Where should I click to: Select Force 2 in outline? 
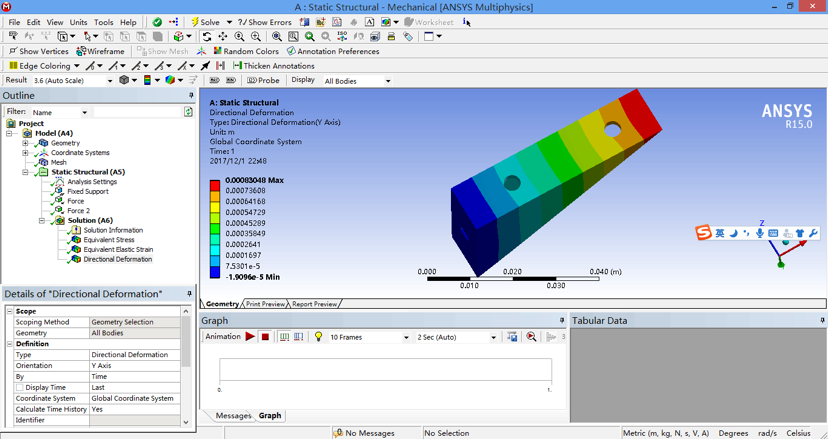[79, 211]
